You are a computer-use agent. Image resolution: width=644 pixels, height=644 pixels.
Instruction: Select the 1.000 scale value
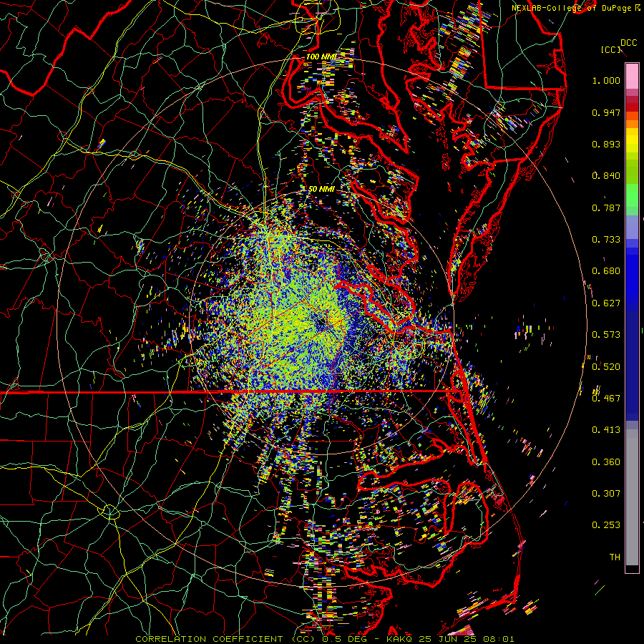(x=606, y=80)
